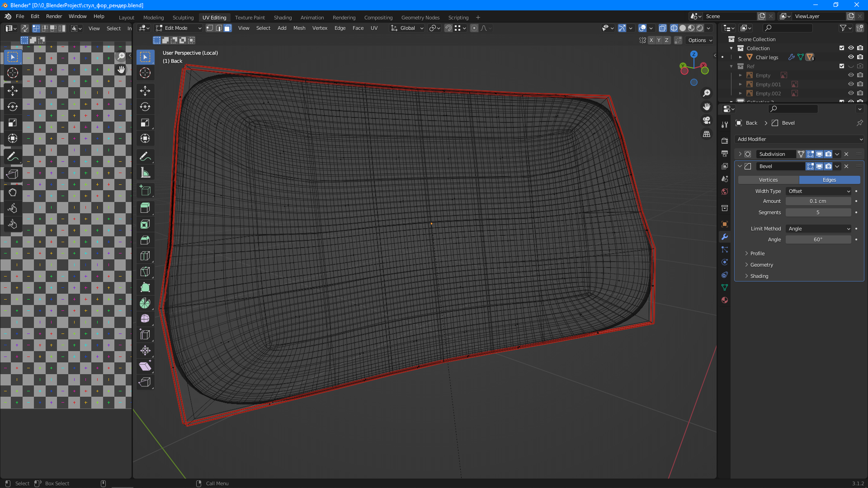Expand the Profile section
Screen dimensions: 868x488
757,253
